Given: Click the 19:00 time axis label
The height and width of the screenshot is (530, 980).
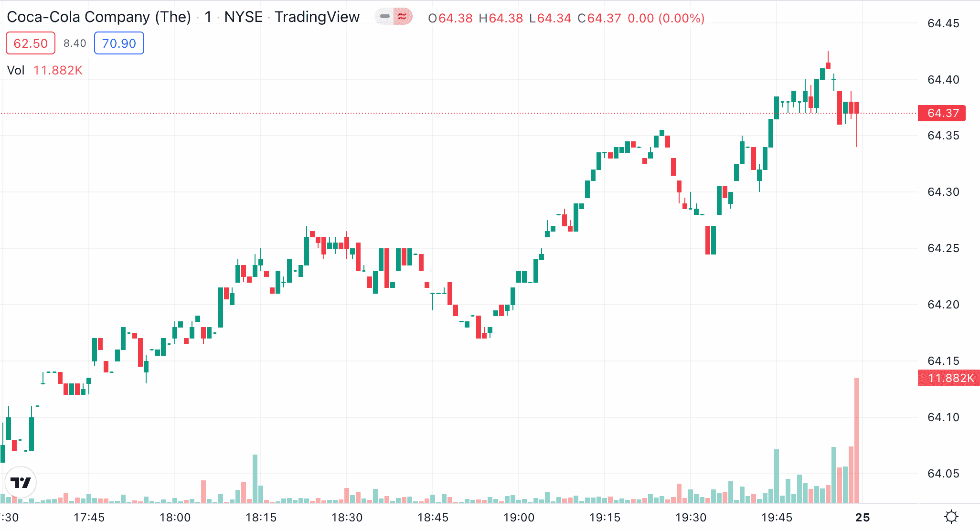Looking at the screenshot, I should click(x=519, y=518).
